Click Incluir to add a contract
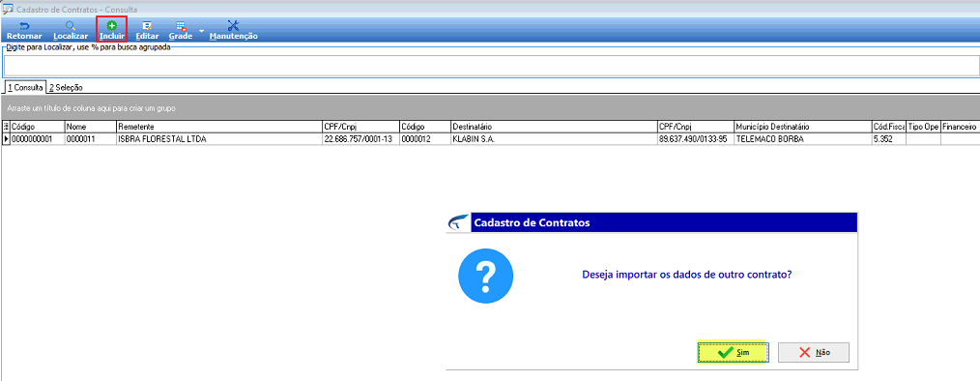980x381 pixels. click(112, 29)
